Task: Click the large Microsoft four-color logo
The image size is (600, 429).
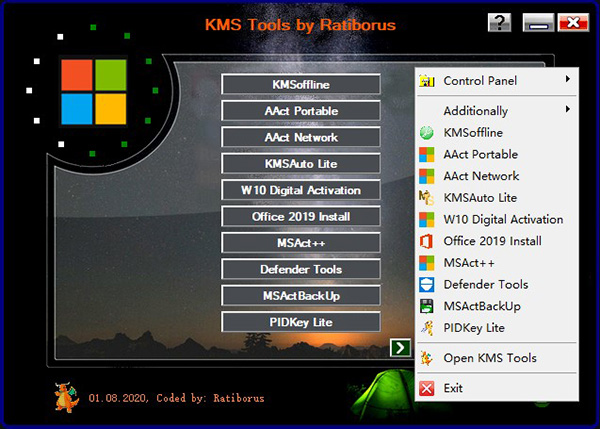Action: (x=94, y=92)
